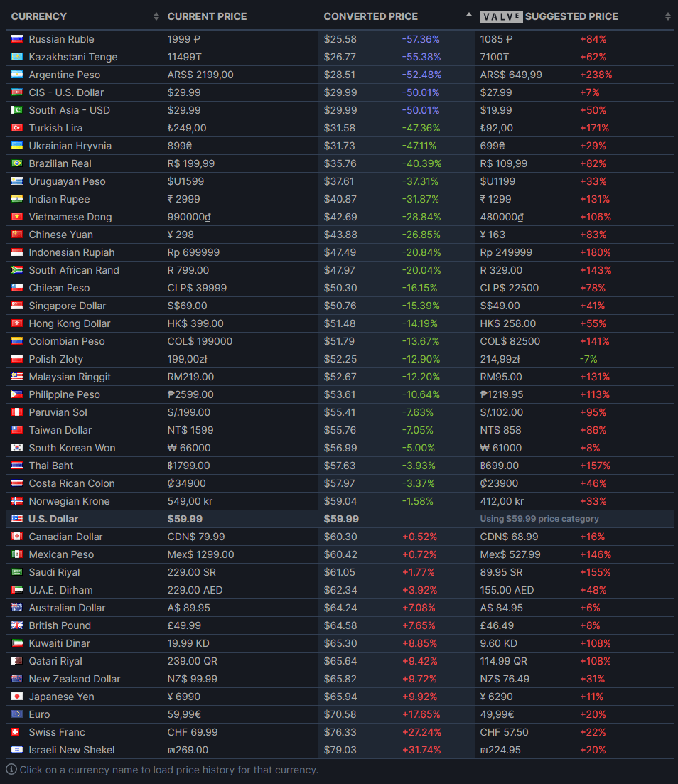Load Thai Baht price history
678x784 pixels.
pos(51,466)
